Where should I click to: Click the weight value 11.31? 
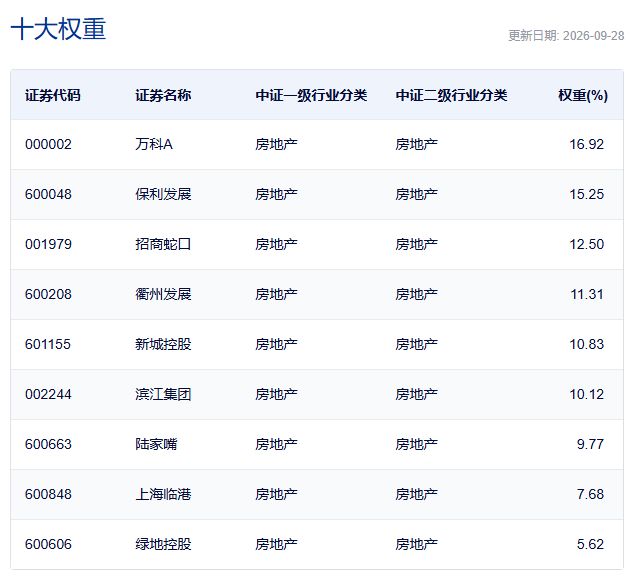587,294
